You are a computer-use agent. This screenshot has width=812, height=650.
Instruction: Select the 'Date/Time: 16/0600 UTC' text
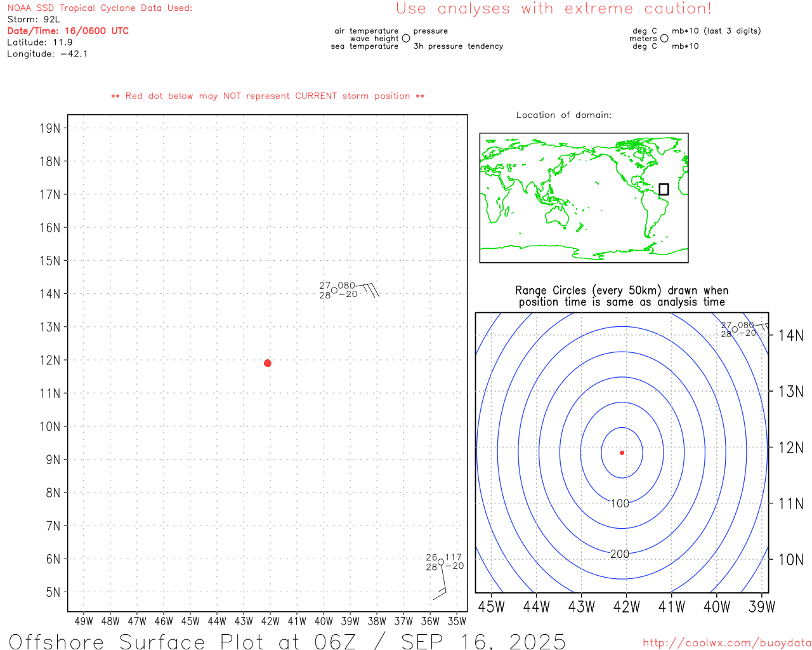[68, 31]
